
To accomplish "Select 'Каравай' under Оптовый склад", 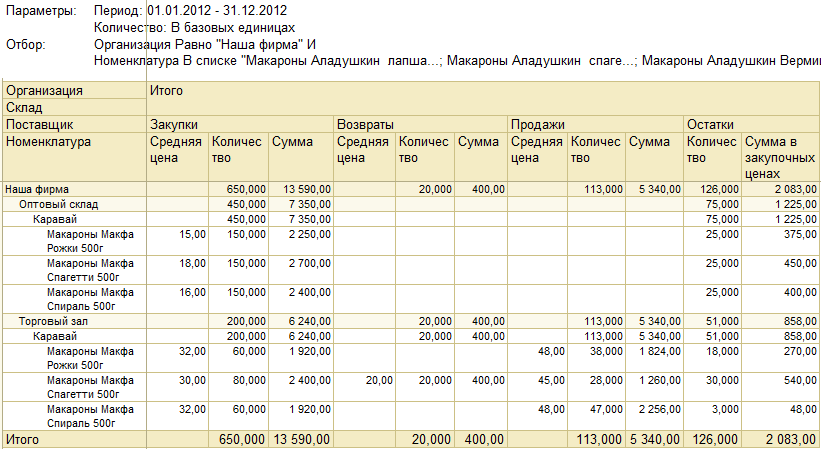I will pyautogui.click(x=55, y=219).
